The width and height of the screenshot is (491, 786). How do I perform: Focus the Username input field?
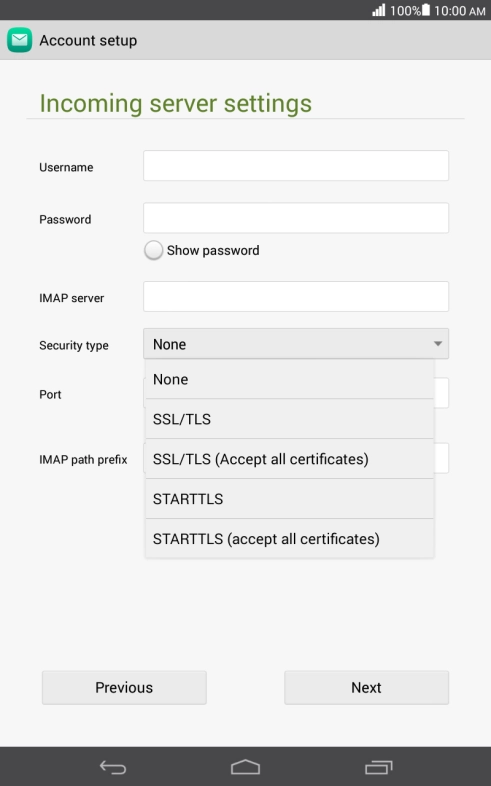tap(296, 166)
